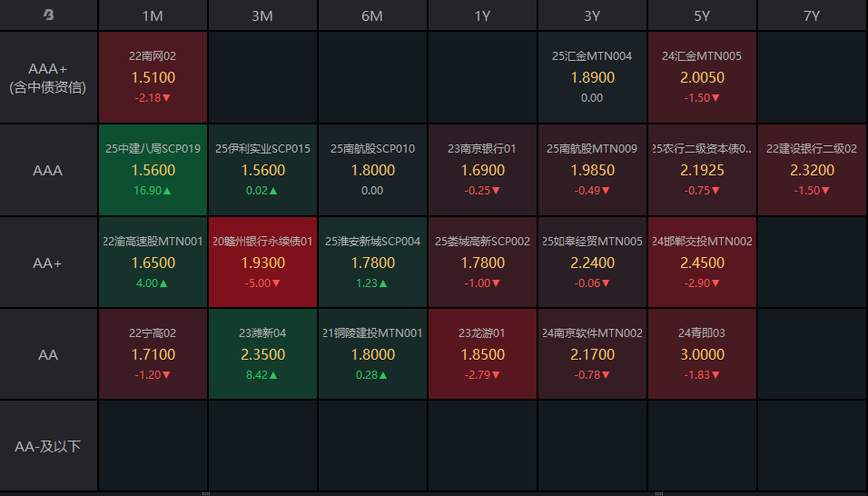This screenshot has height=496, width=868.
Task: Click the 22建设银行二级02 bond cell
Action: (812, 170)
